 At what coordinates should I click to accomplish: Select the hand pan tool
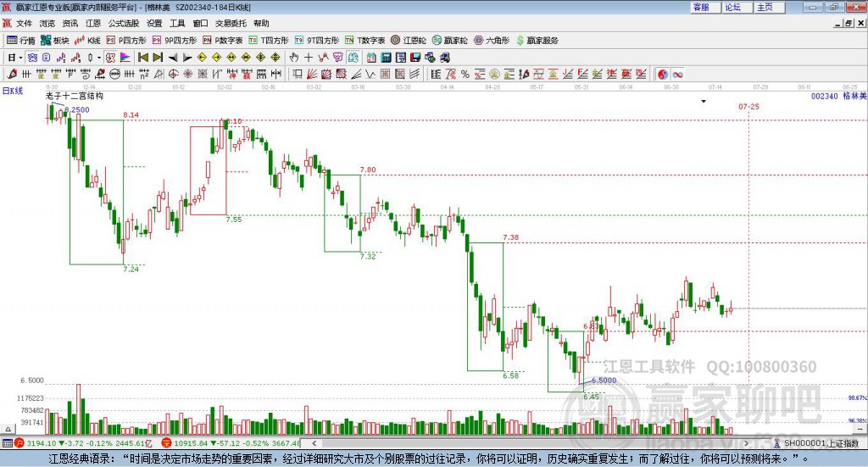(x=294, y=58)
